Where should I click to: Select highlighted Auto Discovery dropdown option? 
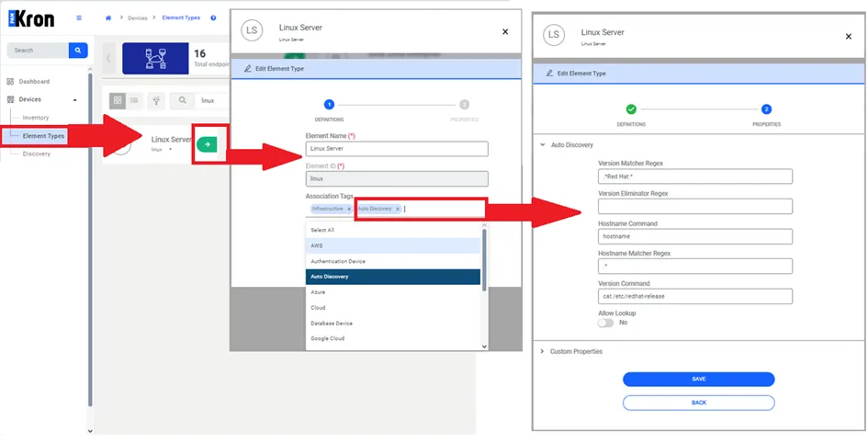tap(393, 277)
